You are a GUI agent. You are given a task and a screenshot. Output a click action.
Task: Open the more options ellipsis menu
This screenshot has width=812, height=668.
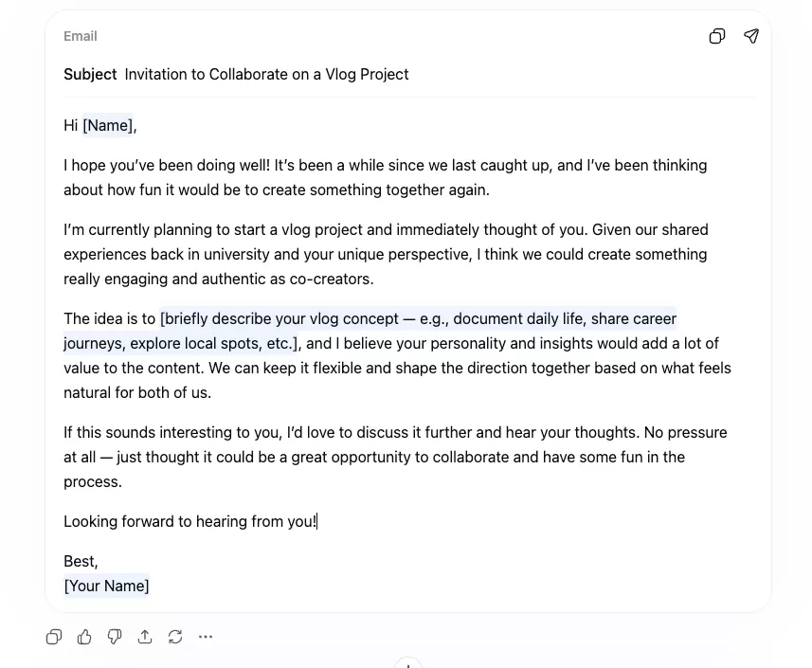206,637
